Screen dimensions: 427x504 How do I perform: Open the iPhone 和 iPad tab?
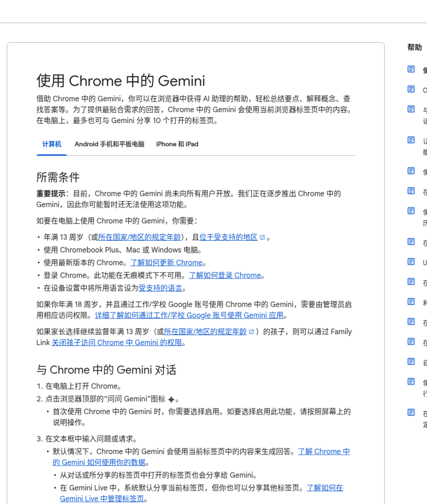[177, 144]
